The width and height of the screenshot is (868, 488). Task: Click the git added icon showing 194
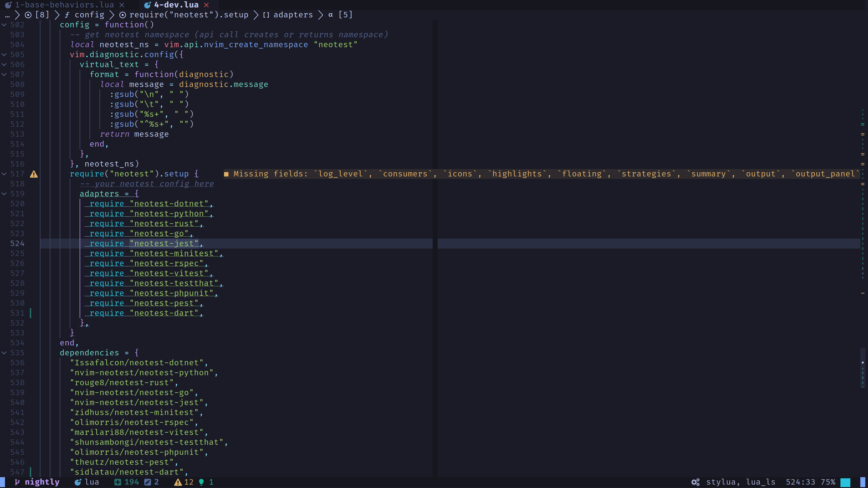[118, 482]
